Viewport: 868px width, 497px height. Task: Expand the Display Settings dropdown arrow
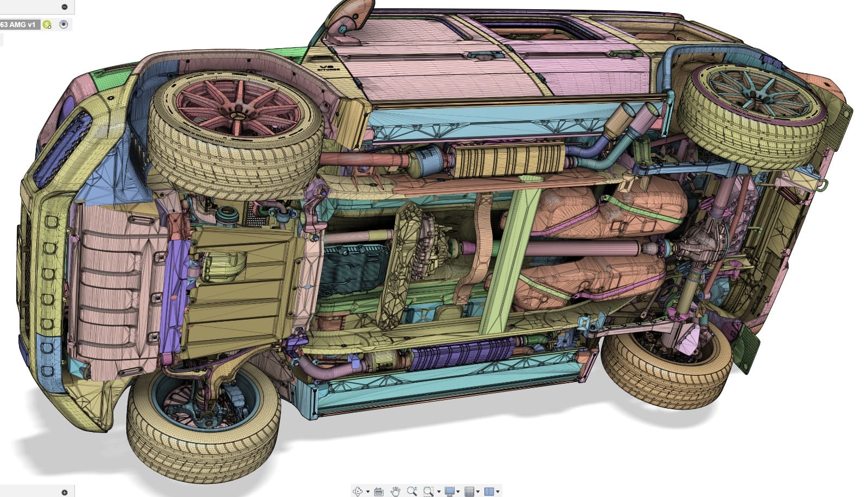(458, 492)
